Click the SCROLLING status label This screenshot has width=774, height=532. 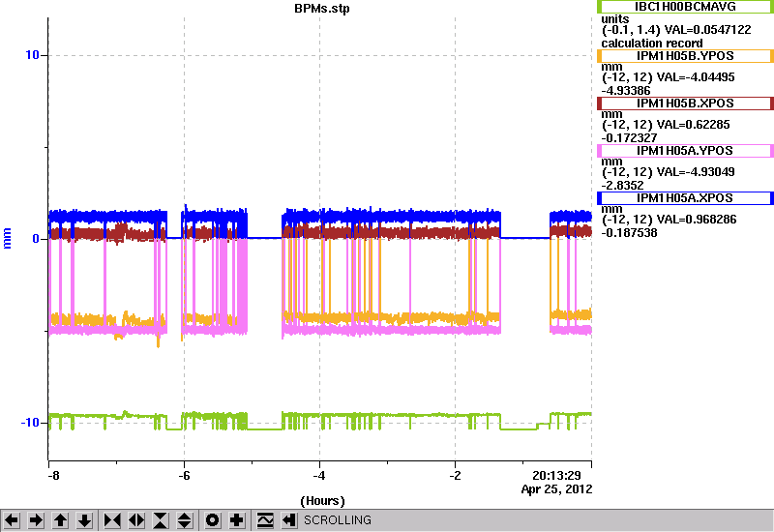pyautogui.click(x=338, y=520)
